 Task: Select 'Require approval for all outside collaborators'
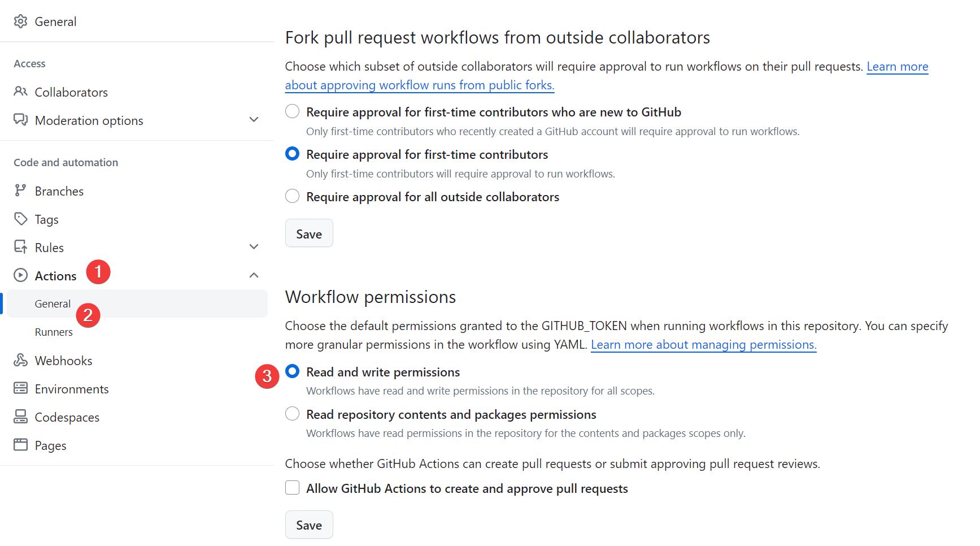[x=292, y=196]
